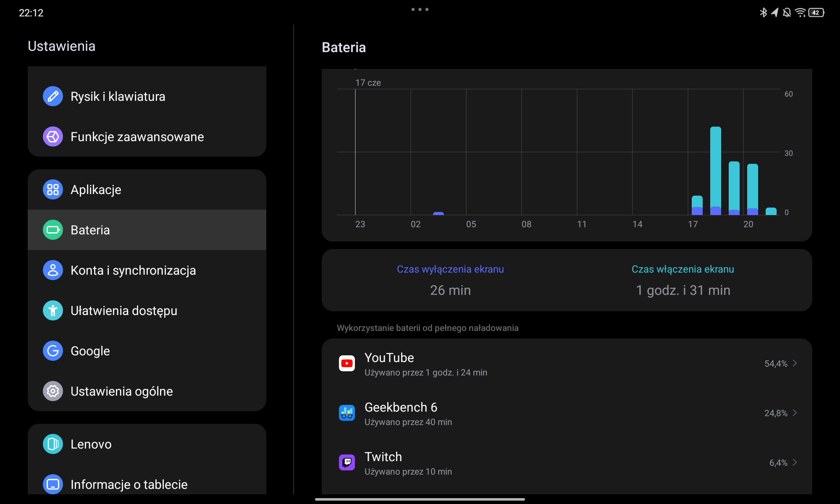
Task: Select the last short chart bar at hour 21
Action: (x=771, y=211)
